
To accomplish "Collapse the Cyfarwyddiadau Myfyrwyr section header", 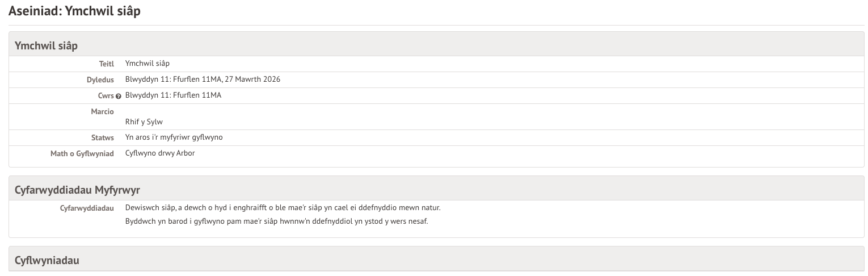I will pos(77,190).
